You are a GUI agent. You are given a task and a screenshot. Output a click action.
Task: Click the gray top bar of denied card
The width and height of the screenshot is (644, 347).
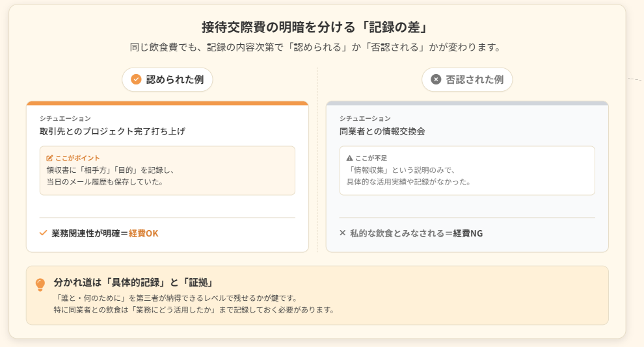click(467, 103)
